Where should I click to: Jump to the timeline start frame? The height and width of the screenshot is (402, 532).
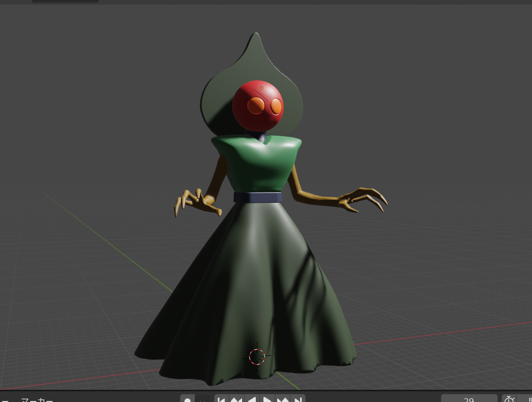[221, 399]
